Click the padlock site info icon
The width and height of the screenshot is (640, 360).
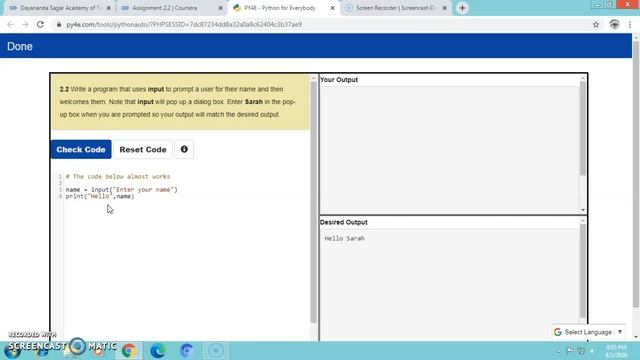(x=59, y=24)
